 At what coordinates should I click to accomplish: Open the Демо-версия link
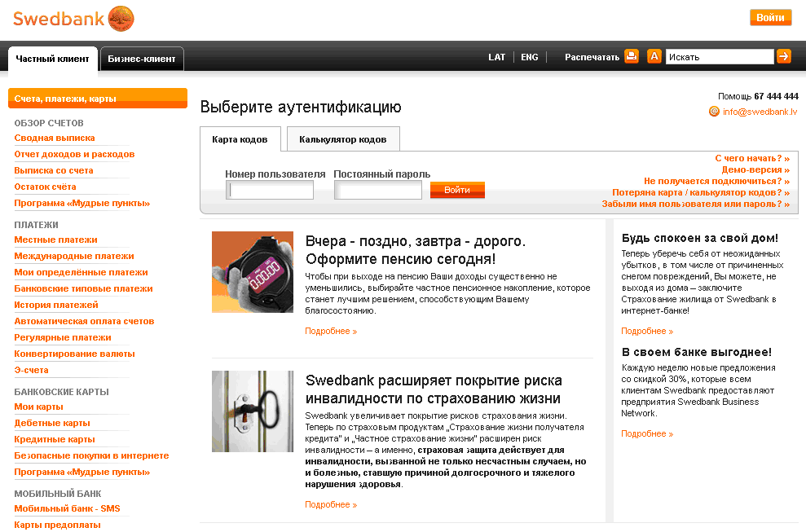tap(755, 169)
